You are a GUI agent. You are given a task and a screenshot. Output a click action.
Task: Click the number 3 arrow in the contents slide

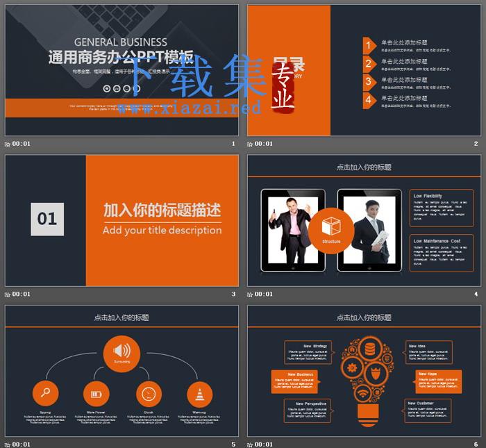click(369, 82)
